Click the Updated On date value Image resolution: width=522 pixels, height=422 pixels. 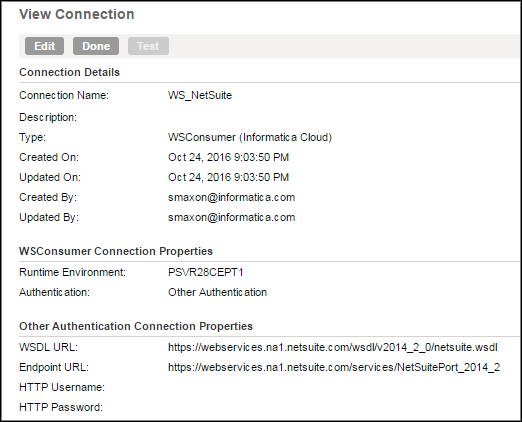click(228, 177)
